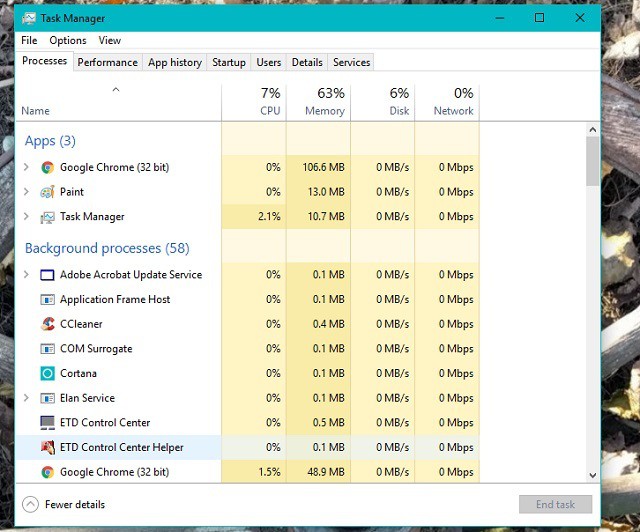Open the Options menu

(x=68, y=40)
